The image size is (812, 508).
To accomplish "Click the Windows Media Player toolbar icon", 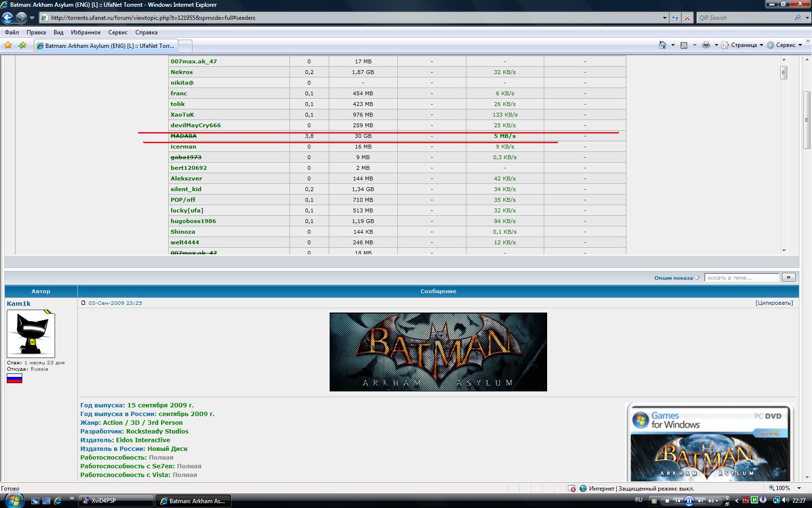I will pyautogui.click(x=653, y=501).
